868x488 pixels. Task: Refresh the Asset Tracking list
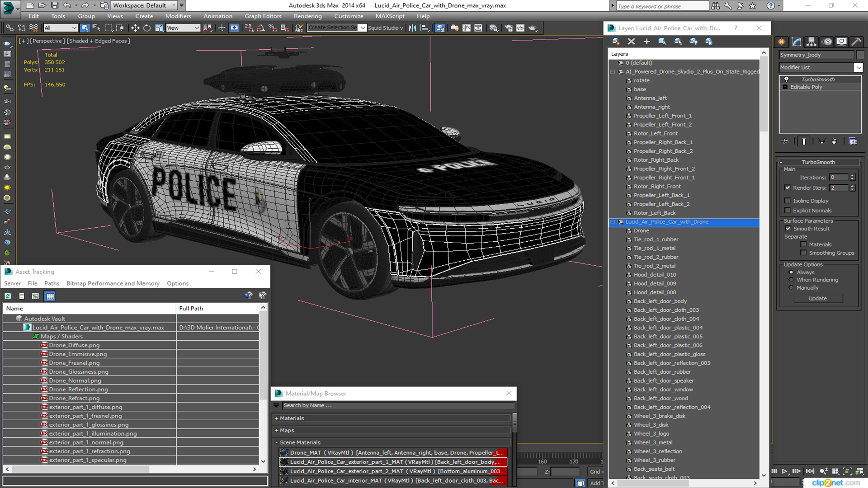(x=8, y=296)
